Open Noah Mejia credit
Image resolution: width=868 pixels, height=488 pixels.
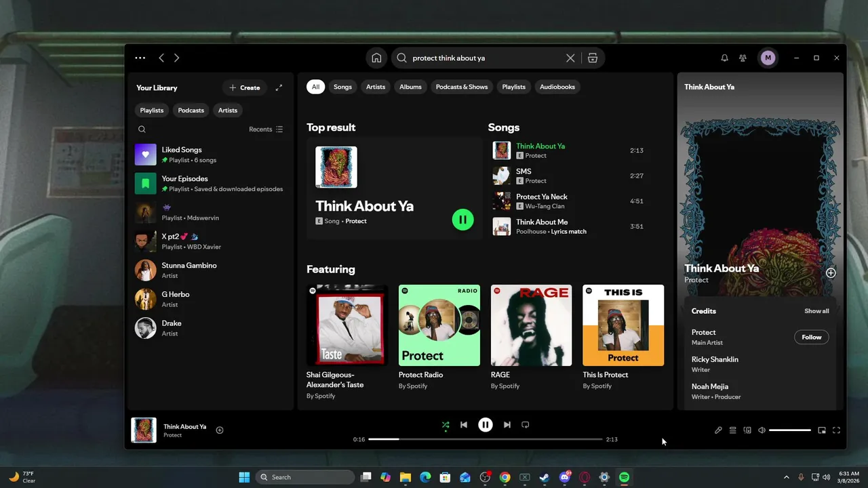click(x=710, y=387)
